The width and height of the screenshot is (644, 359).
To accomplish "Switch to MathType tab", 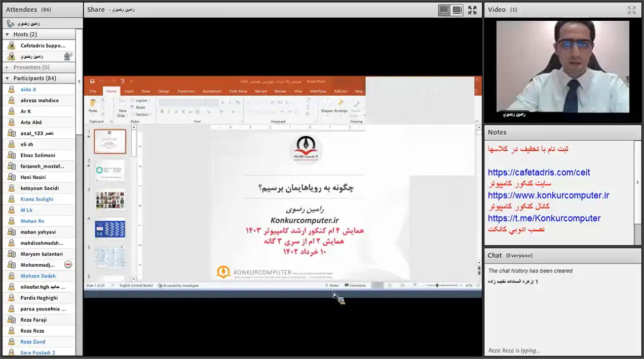I will click(318, 91).
